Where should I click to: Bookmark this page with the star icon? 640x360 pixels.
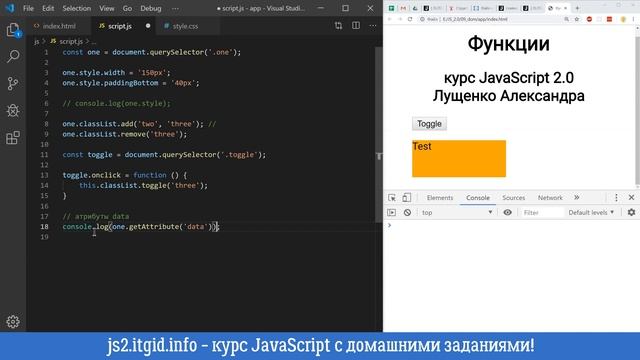576,19
